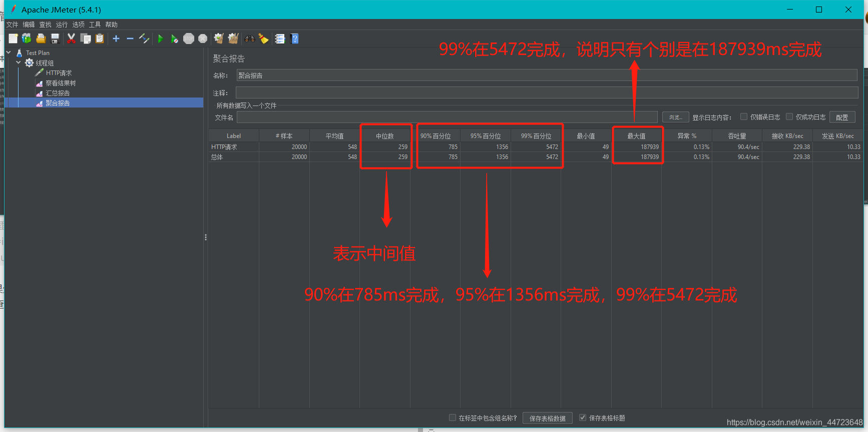The width and height of the screenshot is (868, 432).
Task: Sort by the 95% 百分位 column header
Action: click(486, 136)
